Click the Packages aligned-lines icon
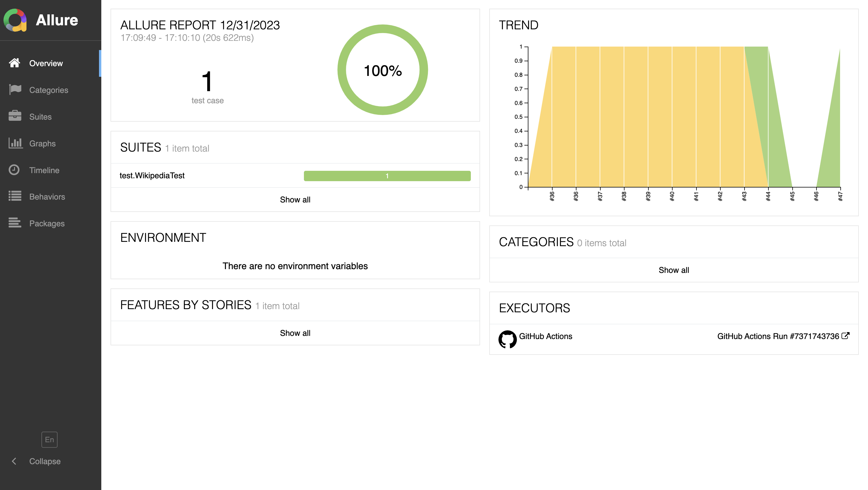Screen dimensions: 868x490 (15, 223)
